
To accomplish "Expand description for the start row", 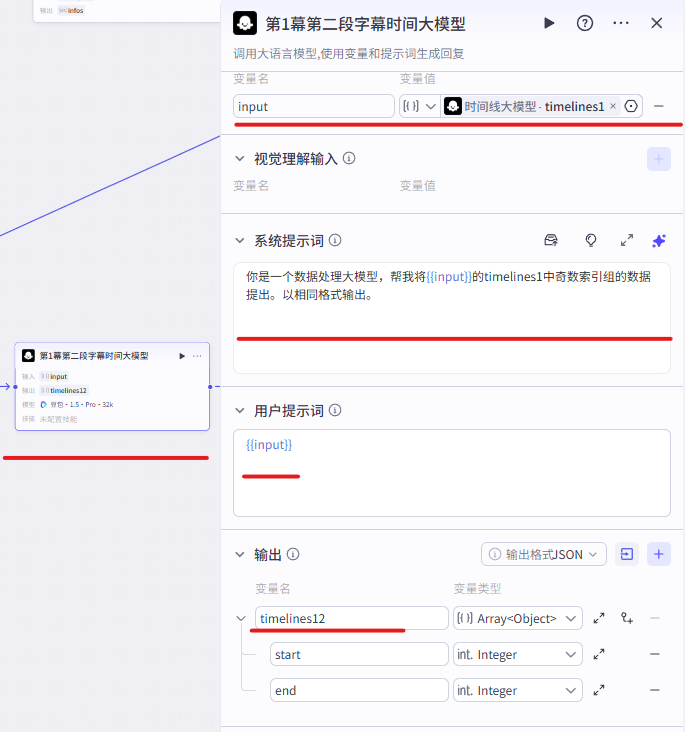I will [x=599, y=655].
